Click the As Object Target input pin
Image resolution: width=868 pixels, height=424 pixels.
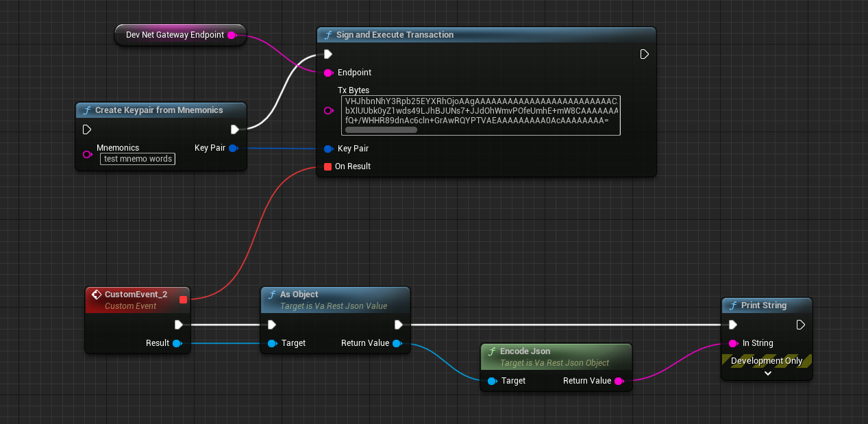(272, 343)
